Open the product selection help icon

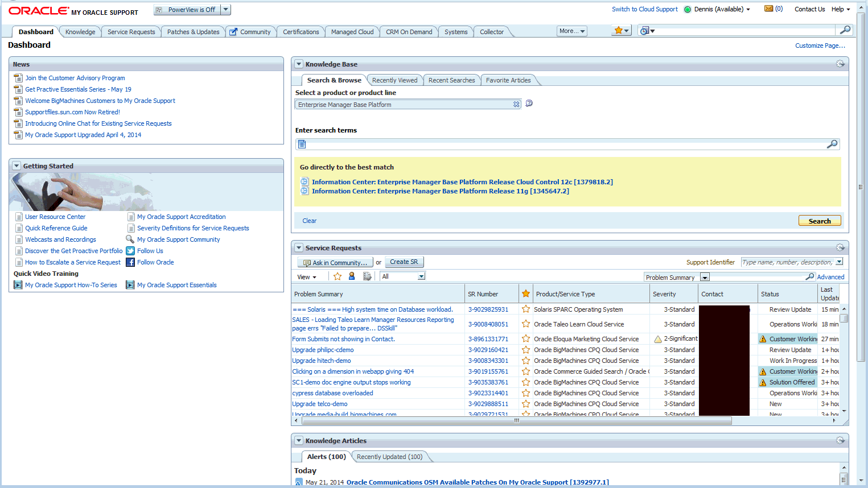(x=529, y=104)
